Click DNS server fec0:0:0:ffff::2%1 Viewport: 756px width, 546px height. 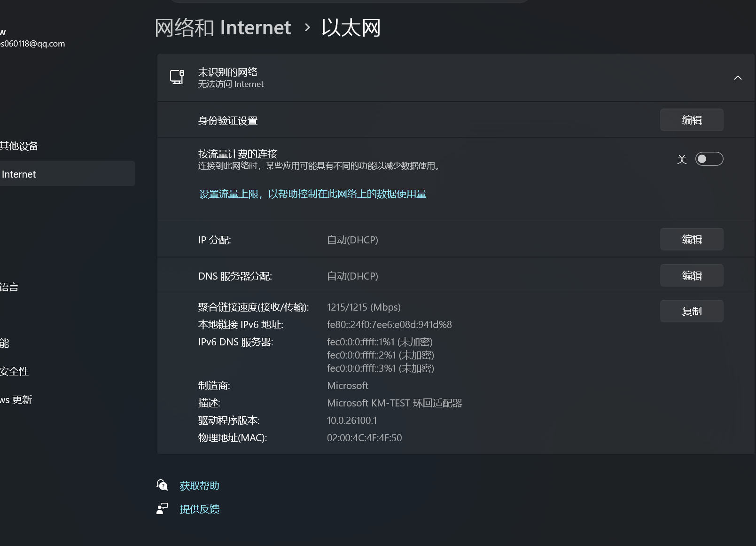point(381,355)
